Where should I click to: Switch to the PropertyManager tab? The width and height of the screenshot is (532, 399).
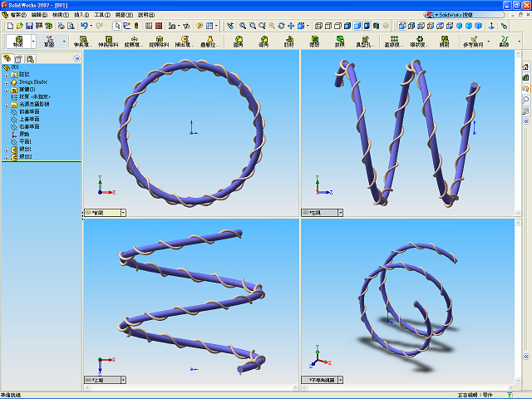coord(18,59)
